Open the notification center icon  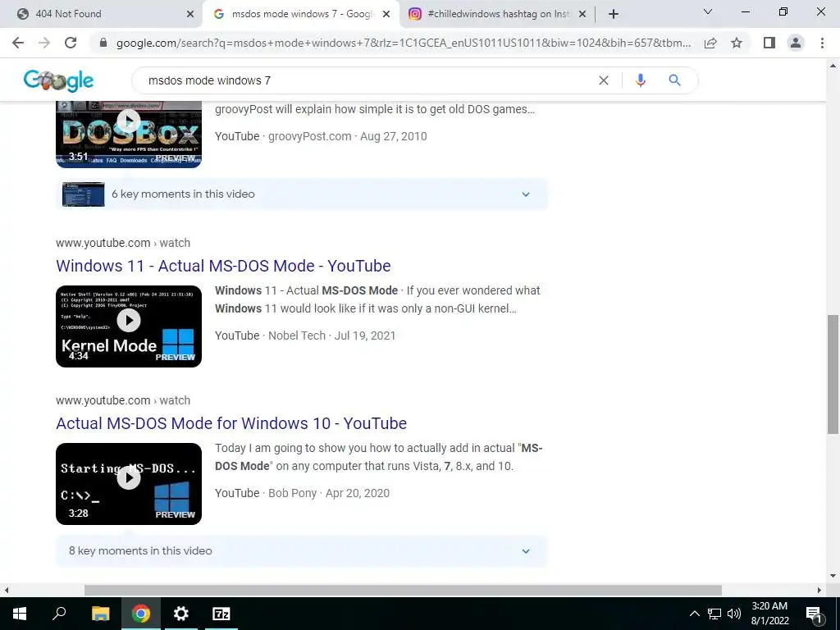(814, 614)
